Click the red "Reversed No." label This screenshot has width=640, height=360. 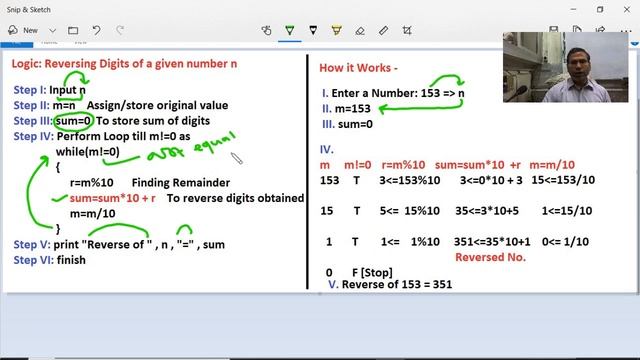(x=490, y=258)
